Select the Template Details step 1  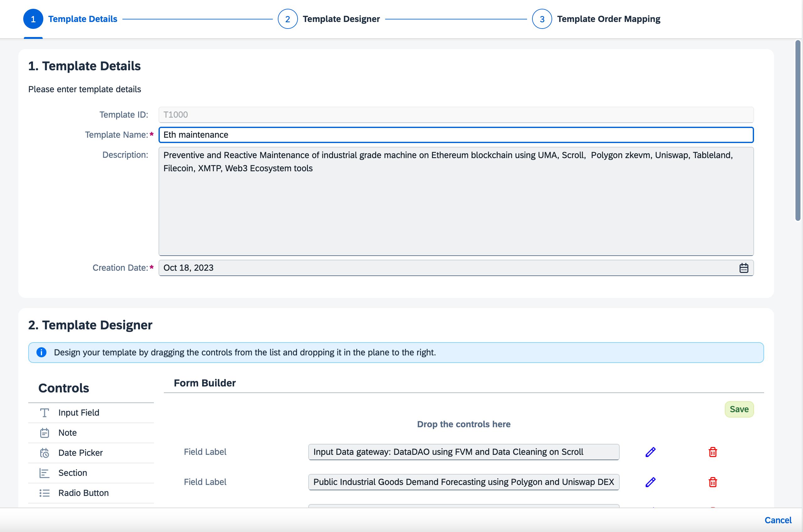click(x=33, y=19)
